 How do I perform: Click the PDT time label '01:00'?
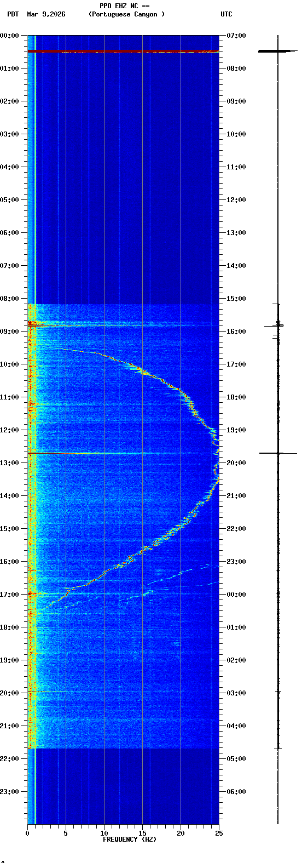(9, 68)
